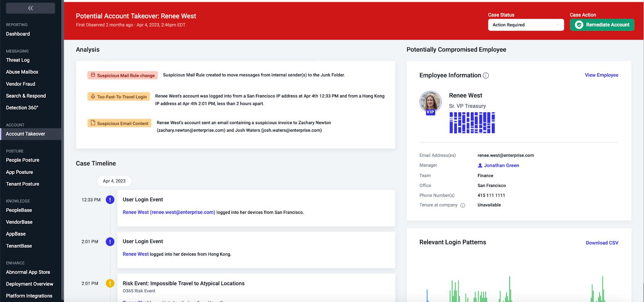The height and width of the screenshot is (302, 644).
Task: Collapse the sidebar with the double-chevron button
Action: 31,8
